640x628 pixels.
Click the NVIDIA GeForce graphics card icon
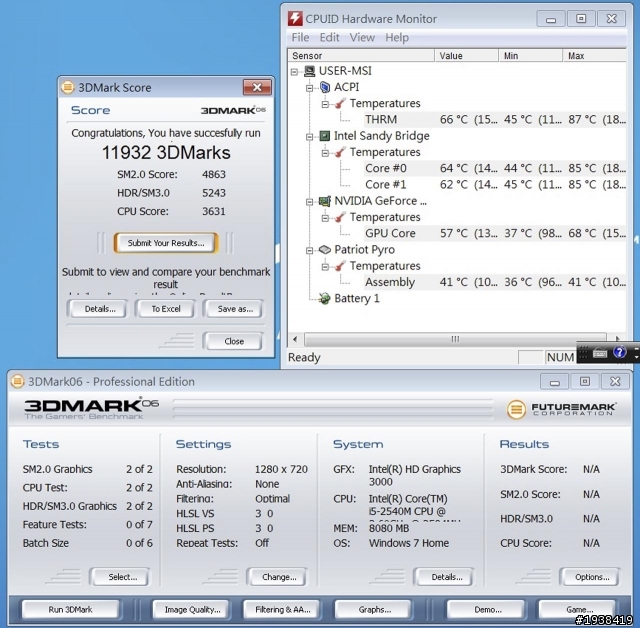[325, 201]
